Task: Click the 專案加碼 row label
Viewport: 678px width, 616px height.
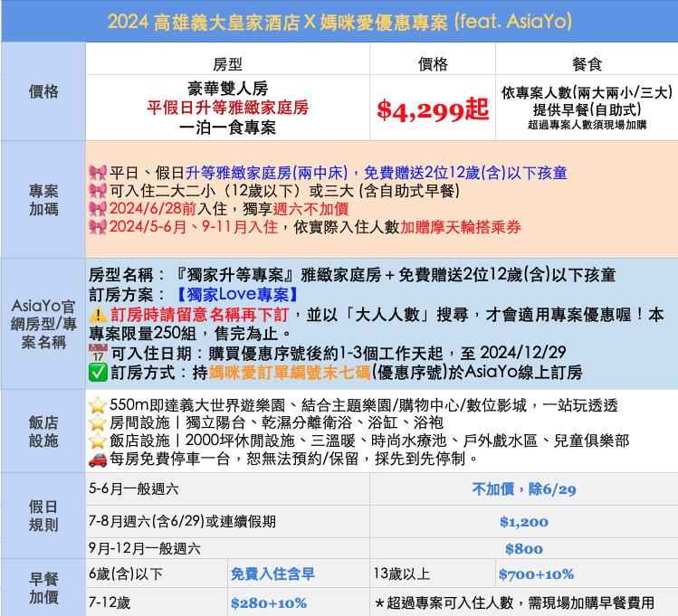Action: tap(43, 200)
